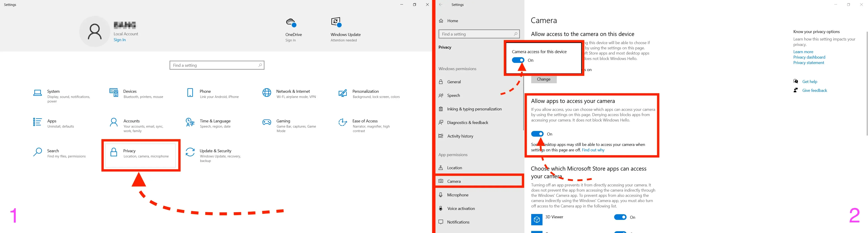Open the Personalization settings icon
The image size is (868, 233).
click(342, 93)
